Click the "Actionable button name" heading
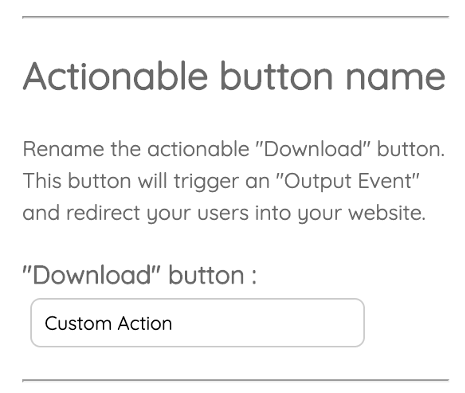 (x=234, y=77)
